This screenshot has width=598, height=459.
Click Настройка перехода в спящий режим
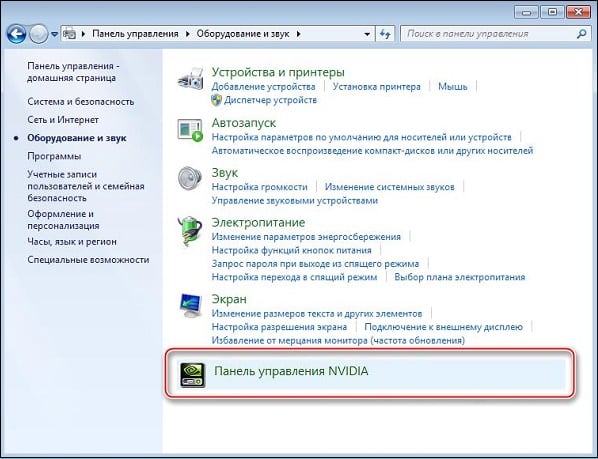click(294, 277)
